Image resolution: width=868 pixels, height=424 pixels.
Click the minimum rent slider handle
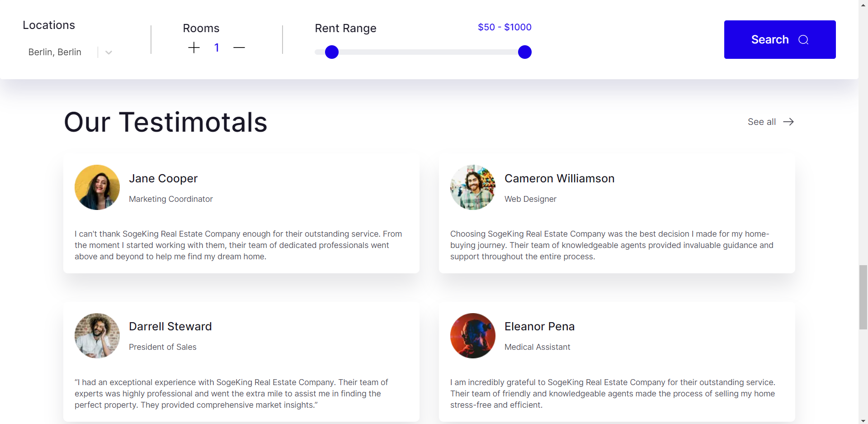point(332,52)
